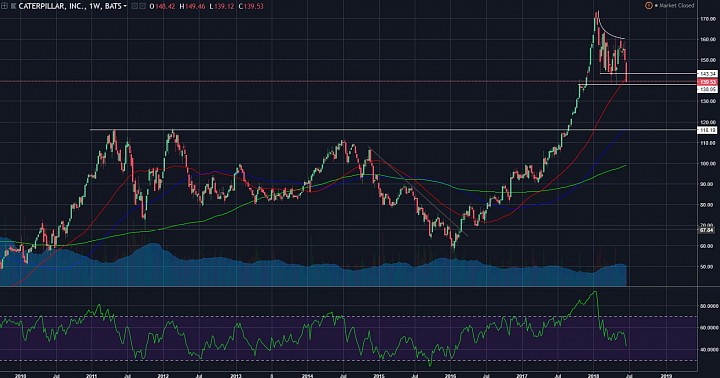The width and height of the screenshot is (720, 378).
Task: Click the open price value 148.42
Action: (164, 6)
